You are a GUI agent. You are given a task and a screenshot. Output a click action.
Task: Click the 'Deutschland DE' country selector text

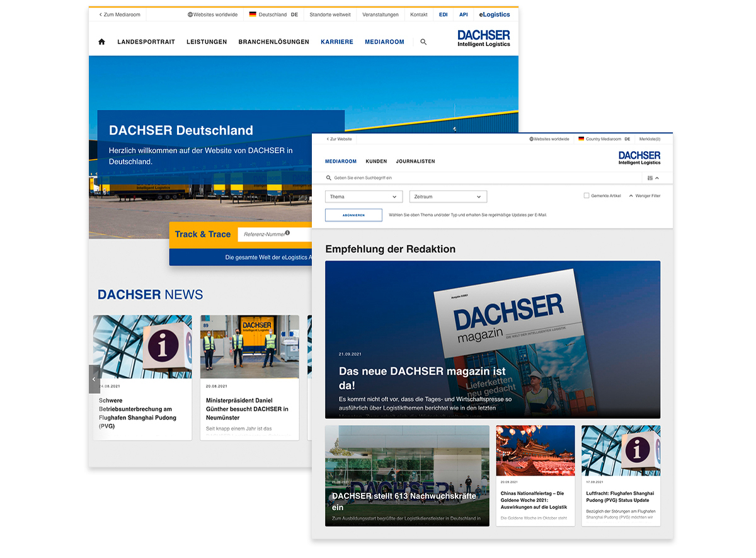pos(278,14)
